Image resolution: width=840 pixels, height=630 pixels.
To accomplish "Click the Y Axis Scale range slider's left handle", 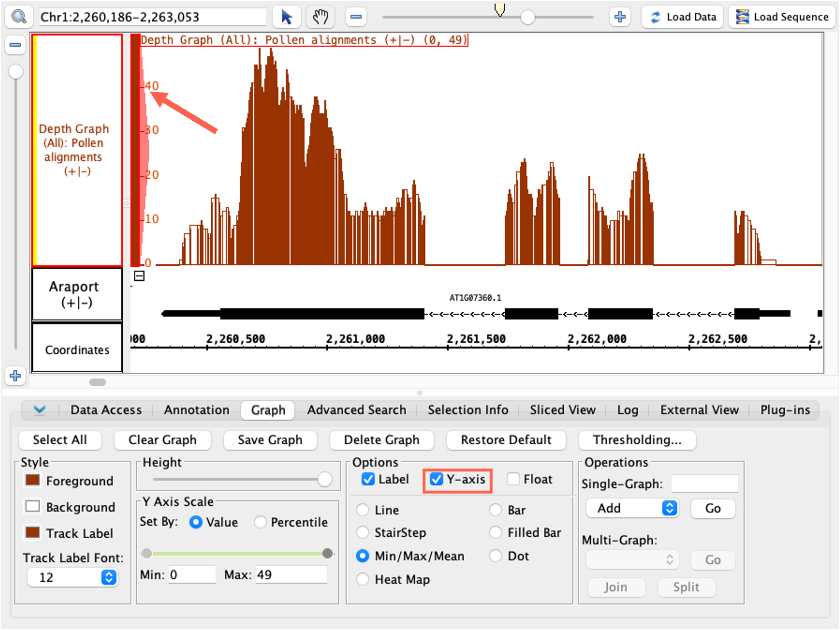I will coord(146,553).
